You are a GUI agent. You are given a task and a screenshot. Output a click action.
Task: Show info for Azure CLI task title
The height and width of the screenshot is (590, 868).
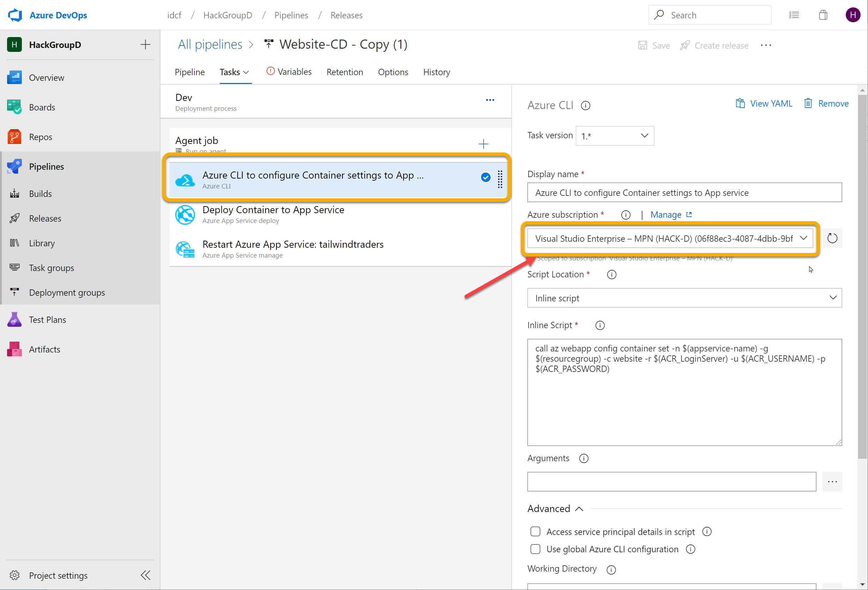coord(585,106)
